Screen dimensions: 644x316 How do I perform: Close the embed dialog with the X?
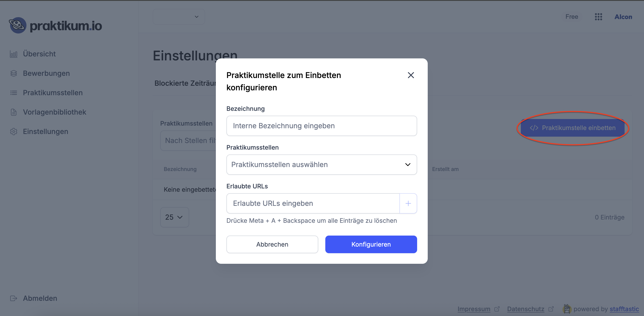[411, 75]
